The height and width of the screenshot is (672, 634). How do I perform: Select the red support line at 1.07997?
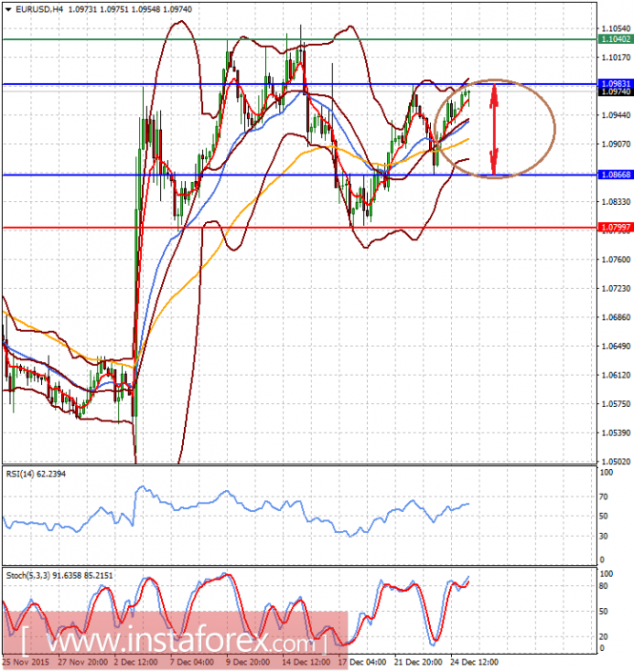coord(299,228)
